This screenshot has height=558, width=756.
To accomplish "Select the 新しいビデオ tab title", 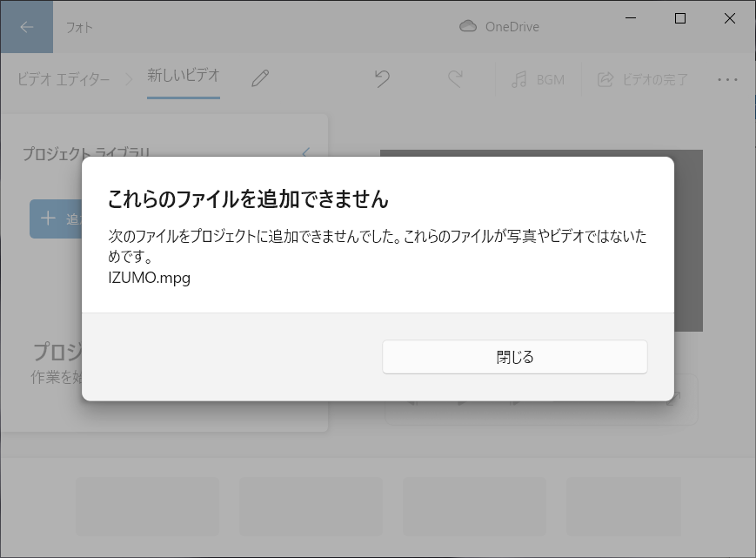I will click(x=184, y=75).
